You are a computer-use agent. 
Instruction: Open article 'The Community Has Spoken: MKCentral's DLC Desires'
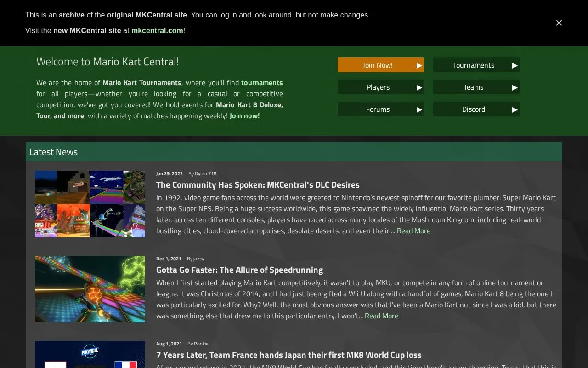tap(258, 184)
